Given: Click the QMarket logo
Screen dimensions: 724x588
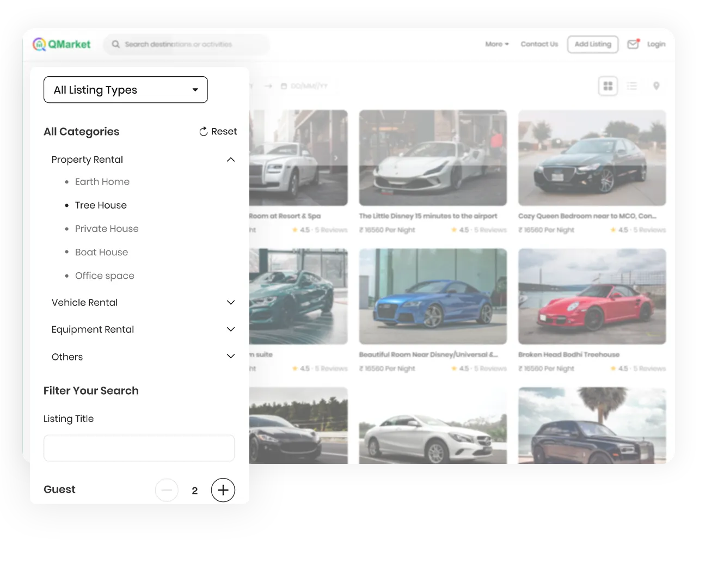Looking at the screenshot, I should click(x=62, y=44).
